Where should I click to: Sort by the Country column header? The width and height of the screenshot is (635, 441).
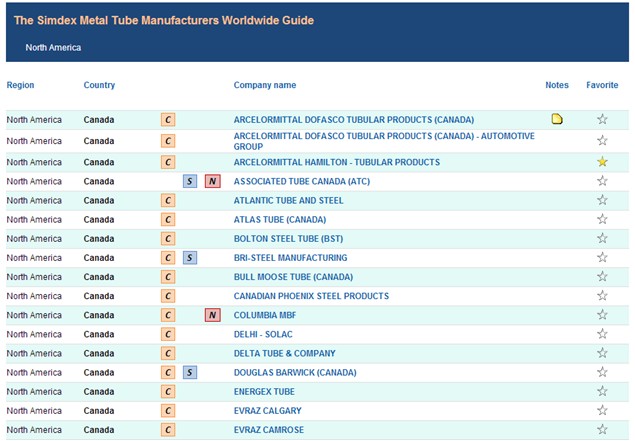pos(99,85)
